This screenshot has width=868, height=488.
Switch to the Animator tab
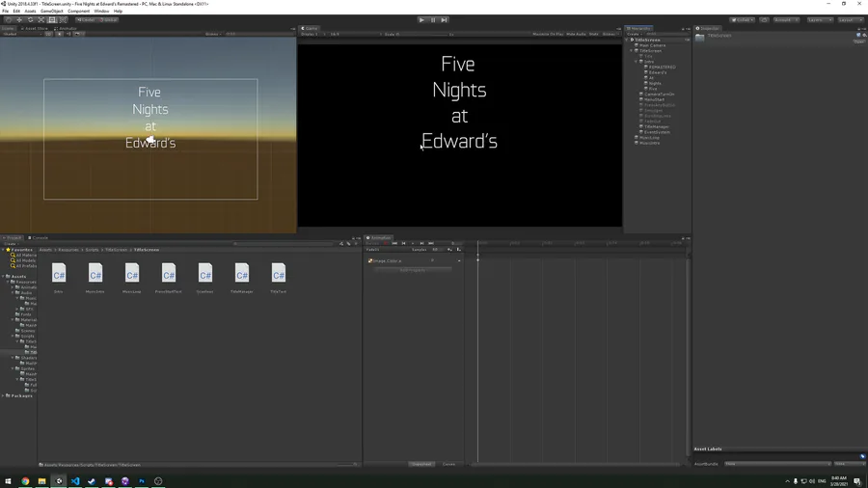tap(66, 28)
